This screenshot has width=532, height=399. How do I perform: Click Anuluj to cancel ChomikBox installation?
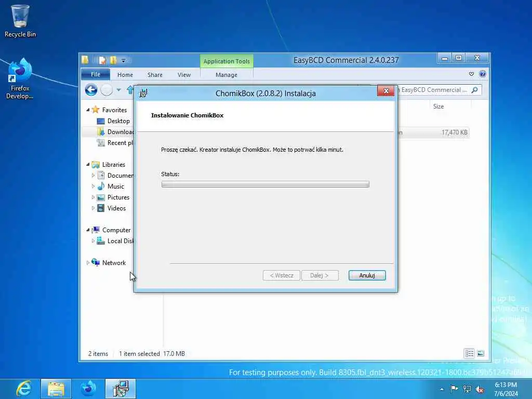coord(367,275)
